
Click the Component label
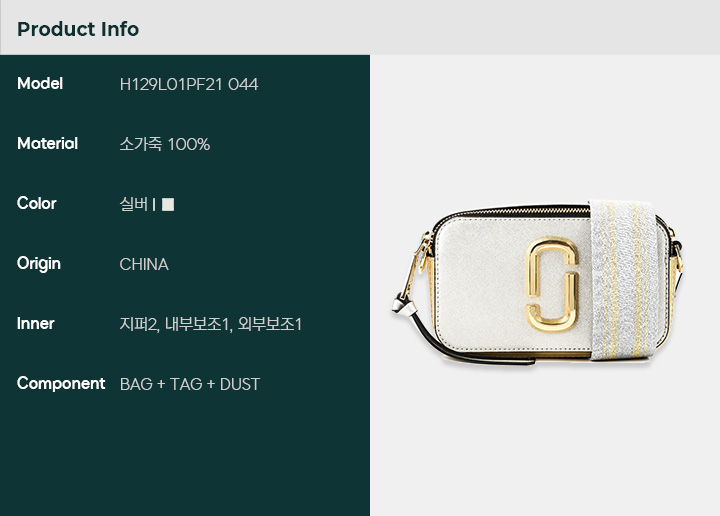click(61, 384)
